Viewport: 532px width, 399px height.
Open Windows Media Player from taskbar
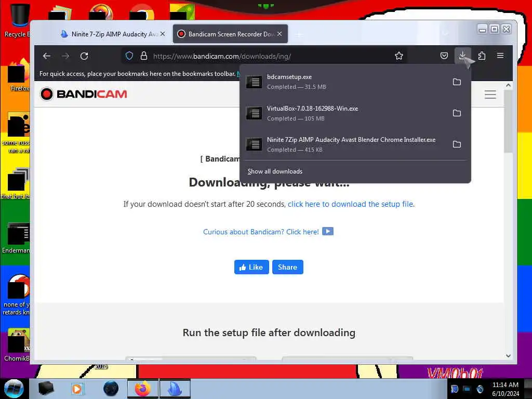(77, 389)
